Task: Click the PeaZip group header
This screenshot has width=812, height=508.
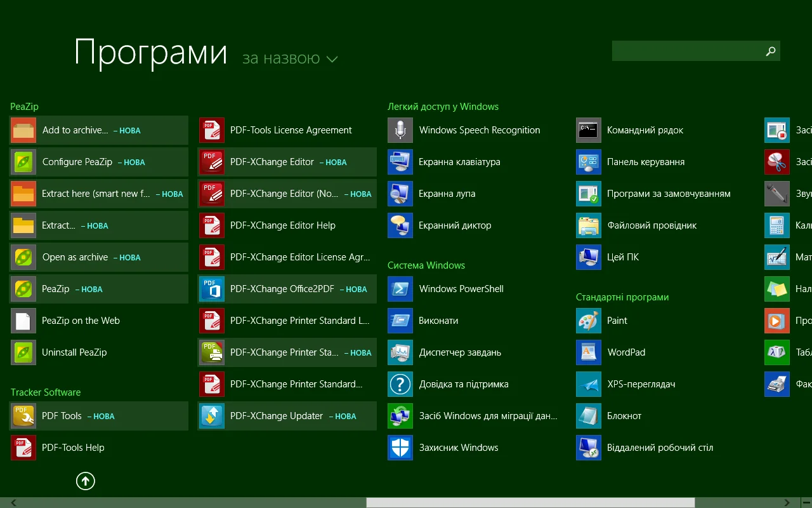Action: point(24,107)
